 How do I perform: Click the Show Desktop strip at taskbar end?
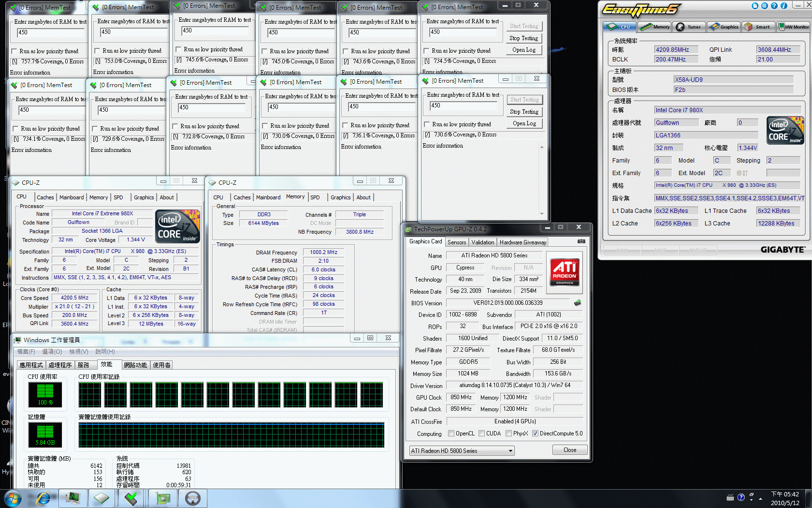click(x=809, y=498)
